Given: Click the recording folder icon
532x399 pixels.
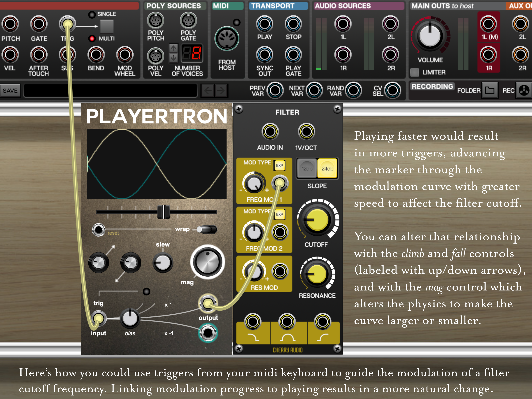Looking at the screenshot, I should (490, 90).
